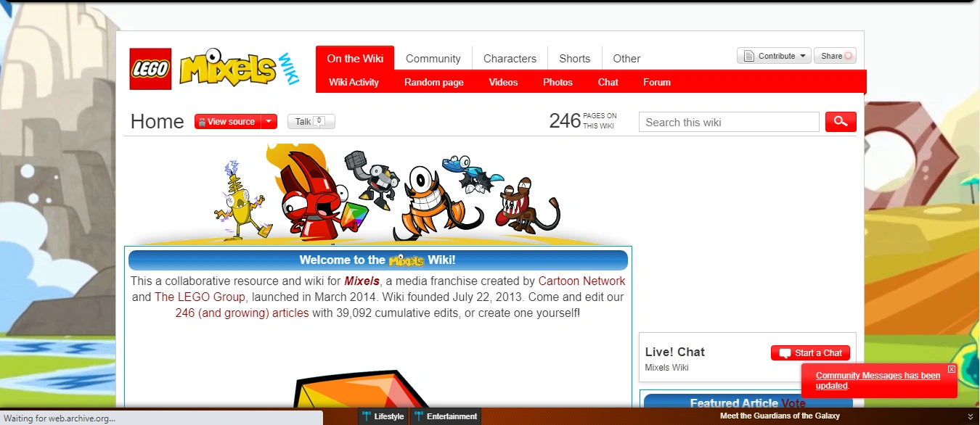The image size is (980, 425).
Task: Open the Videos submenu item
Action: coord(503,82)
